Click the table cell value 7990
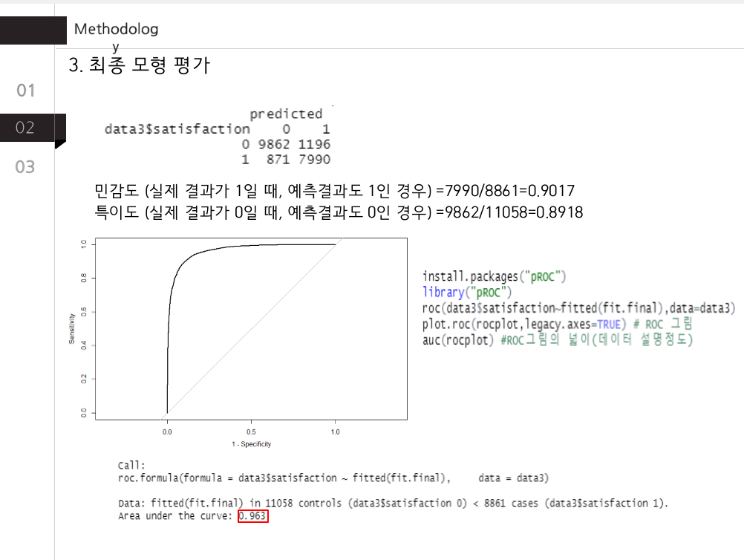This screenshot has width=744, height=560. tap(314, 160)
